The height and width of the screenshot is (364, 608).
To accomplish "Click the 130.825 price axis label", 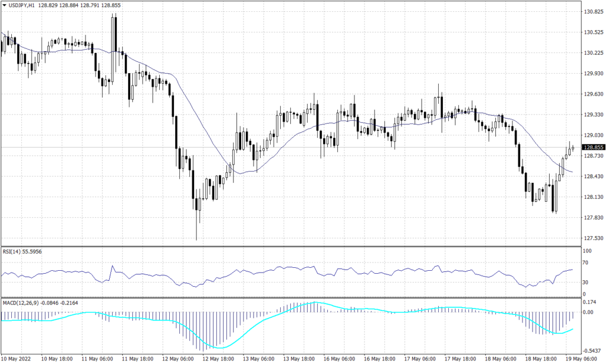I will point(594,10).
